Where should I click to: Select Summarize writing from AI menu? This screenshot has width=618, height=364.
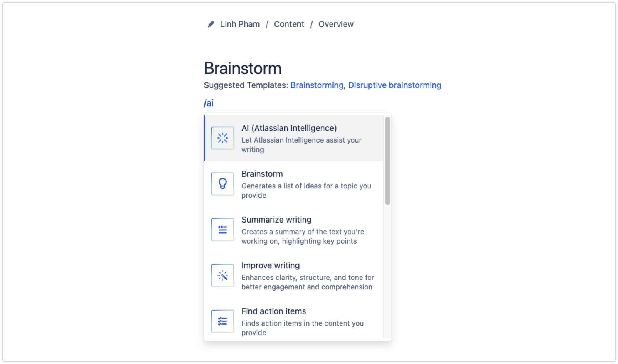[x=298, y=230]
